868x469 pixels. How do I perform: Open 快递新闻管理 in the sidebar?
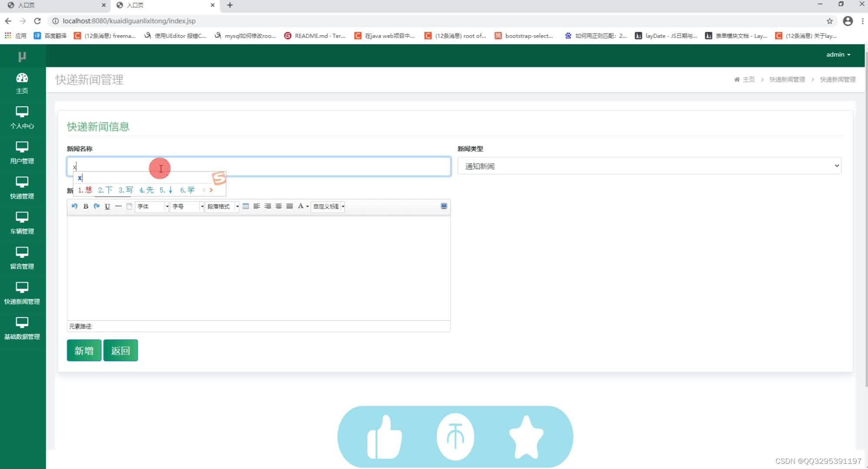22,294
